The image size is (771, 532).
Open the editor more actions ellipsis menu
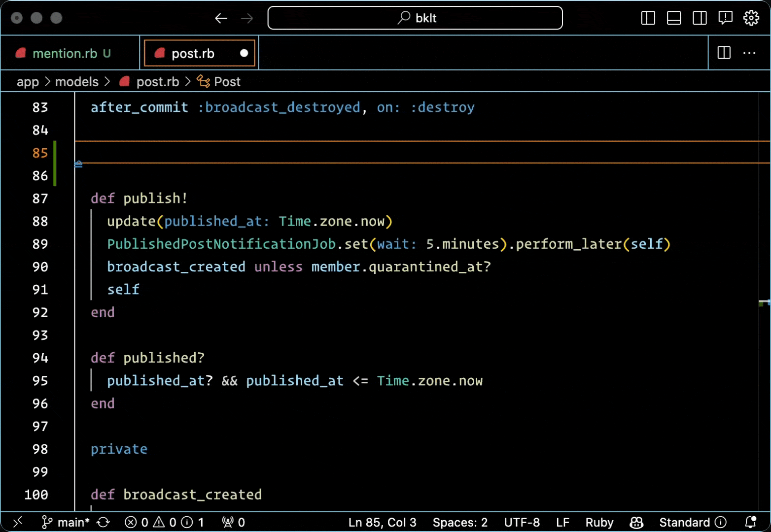pyautogui.click(x=750, y=53)
